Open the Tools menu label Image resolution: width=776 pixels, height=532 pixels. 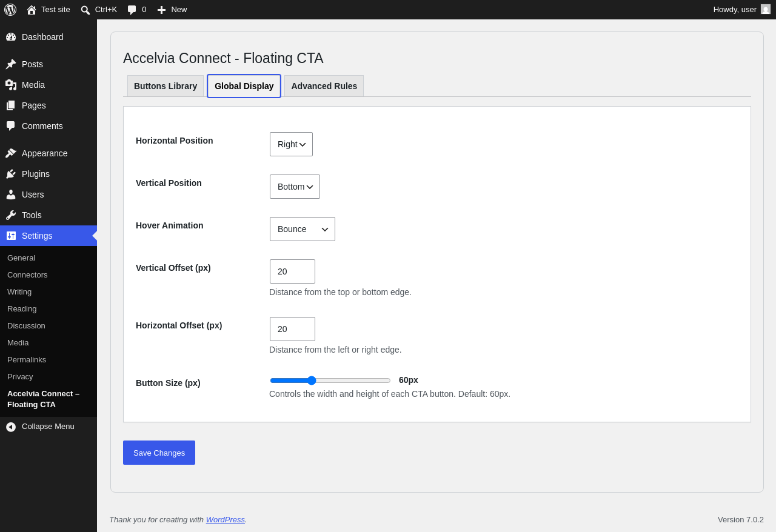pyautogui.click(x=32, y=215)
